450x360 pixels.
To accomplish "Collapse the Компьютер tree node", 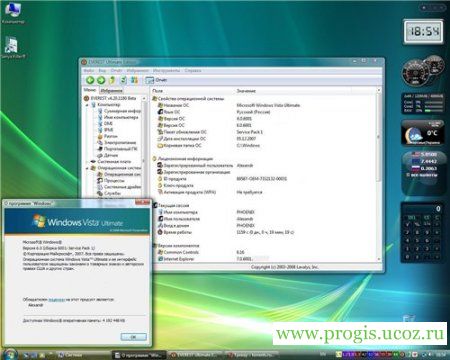I will point(87,105).
